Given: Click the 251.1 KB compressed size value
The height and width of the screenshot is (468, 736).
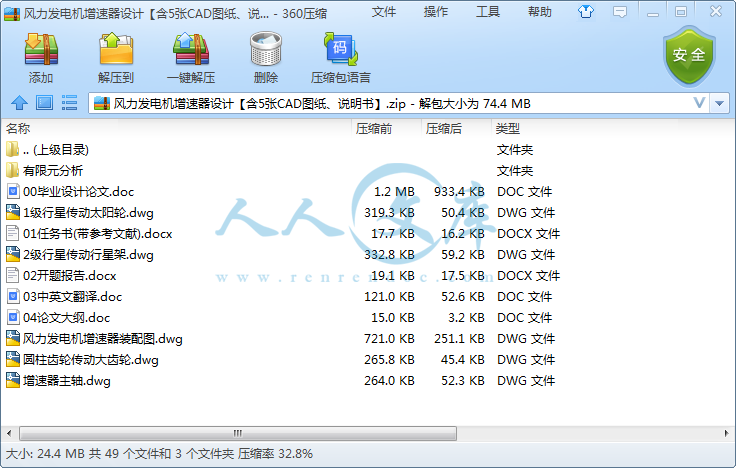Looking at the screenshot, I should pos(459,338).
